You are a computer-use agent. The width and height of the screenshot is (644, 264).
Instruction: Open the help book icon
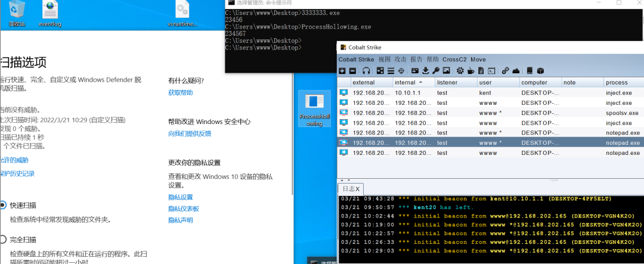pos(530,71)
